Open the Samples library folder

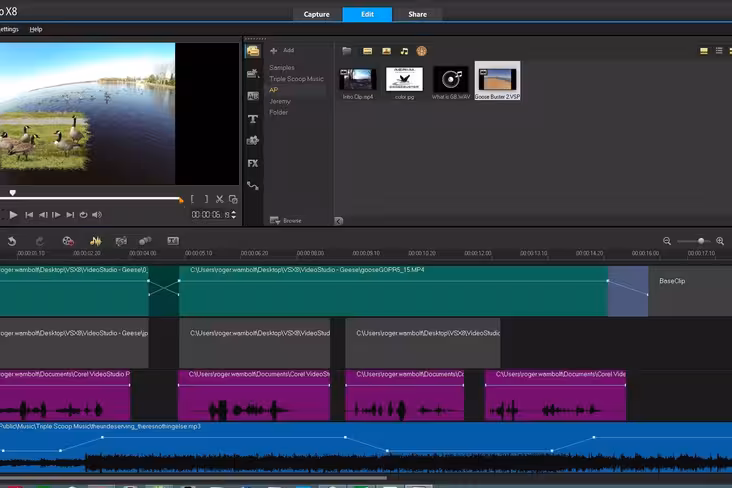point(282,68)
